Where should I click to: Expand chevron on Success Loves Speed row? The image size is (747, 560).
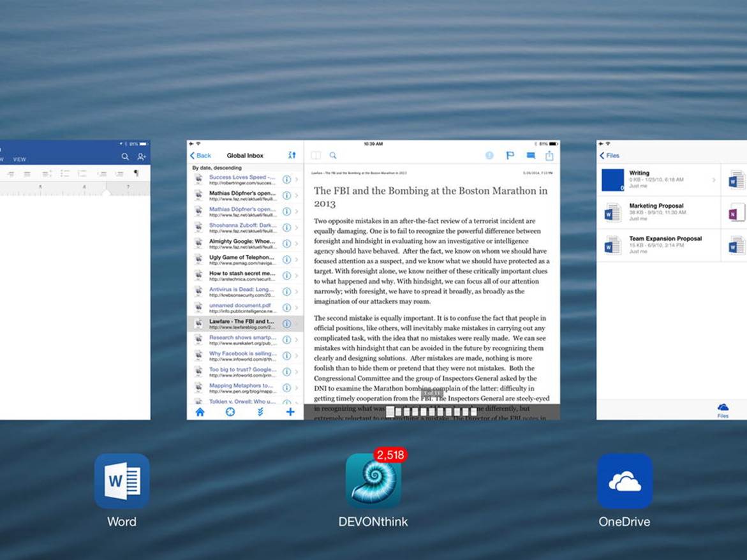(297, 179)
